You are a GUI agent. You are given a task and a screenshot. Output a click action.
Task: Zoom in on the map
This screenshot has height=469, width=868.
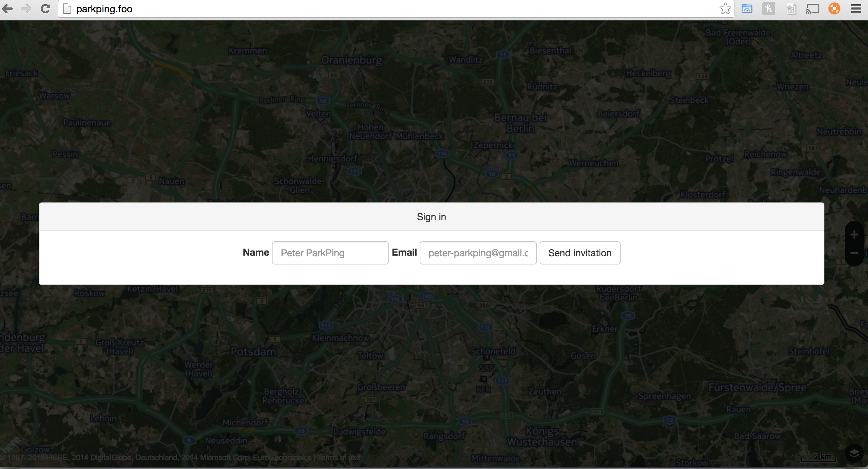click(854, 234)
